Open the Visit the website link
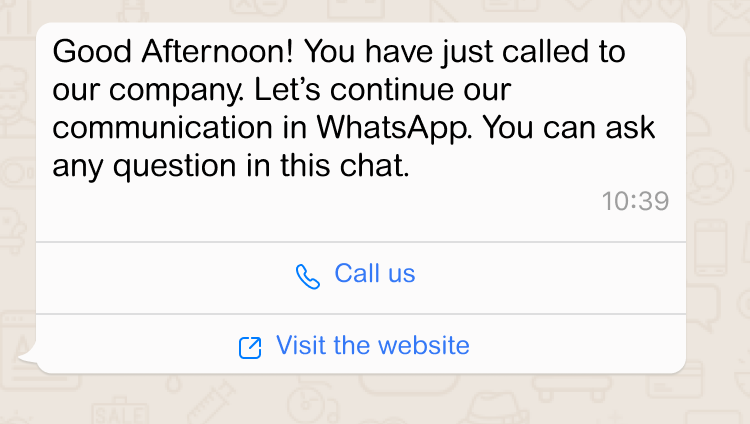The width and height of the screenshot is (750, 424). point(372,346)
